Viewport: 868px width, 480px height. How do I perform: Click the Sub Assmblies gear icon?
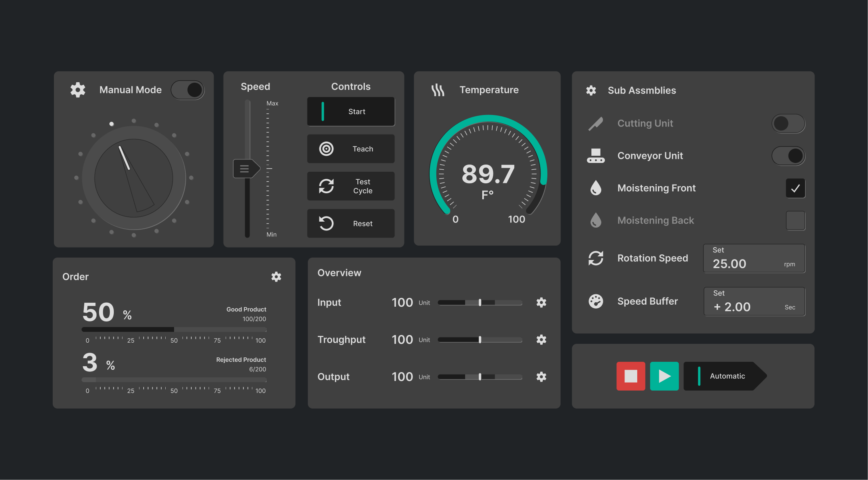[591, 91]
